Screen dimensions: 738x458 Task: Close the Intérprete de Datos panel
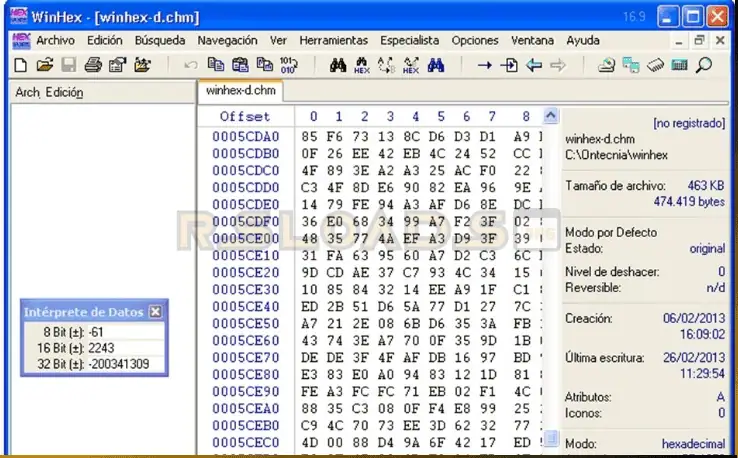[155, 312]
